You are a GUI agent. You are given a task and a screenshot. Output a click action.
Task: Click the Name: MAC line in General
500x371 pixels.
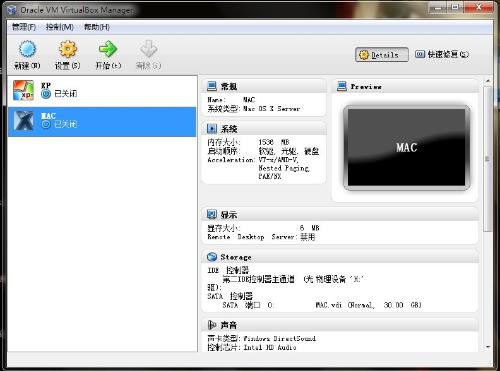point(231,100)
